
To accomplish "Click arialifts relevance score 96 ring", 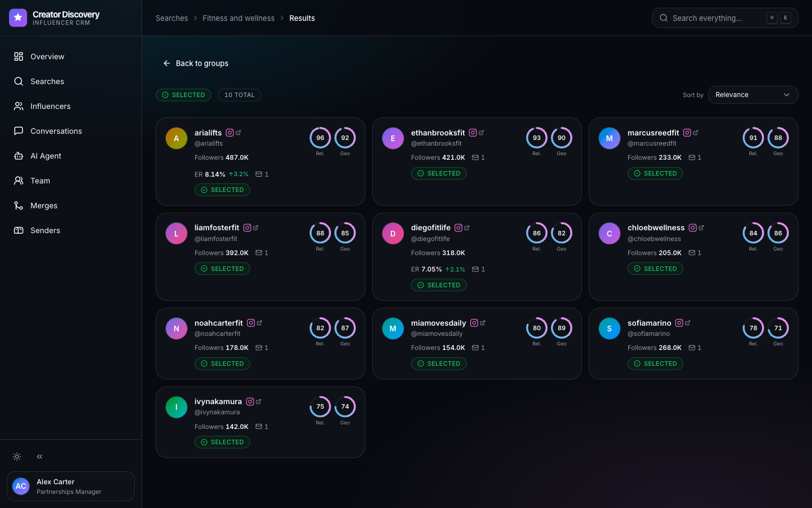I will [320, 138].
